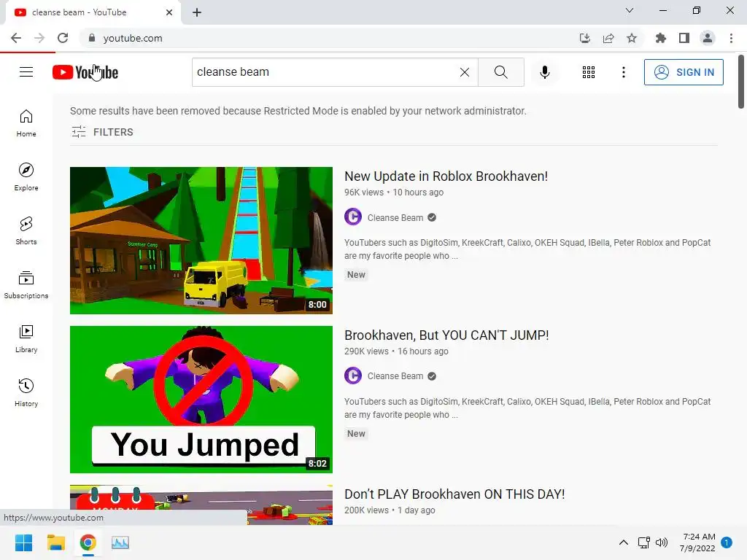Open the Windows Start menu
This screenshot has height=560, width=747.
click(24, 542)
